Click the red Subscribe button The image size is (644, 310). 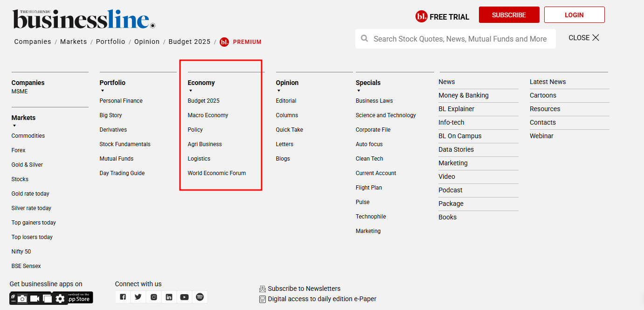[x=509, y=15]
